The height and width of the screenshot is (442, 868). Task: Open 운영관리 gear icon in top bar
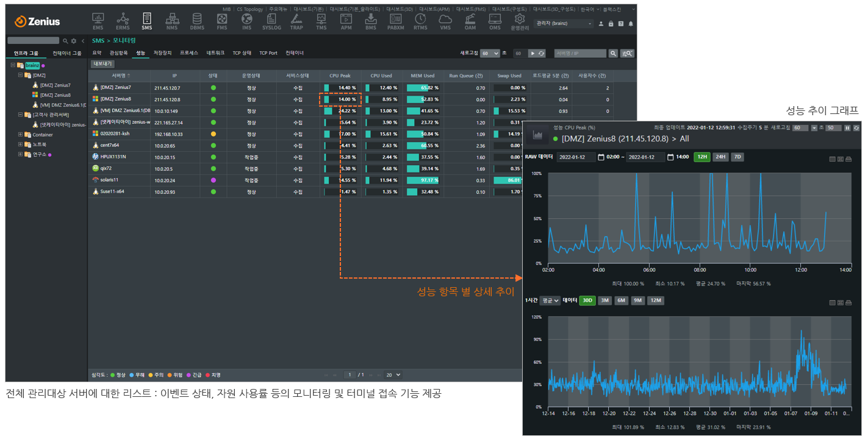[x=520, y=21]
